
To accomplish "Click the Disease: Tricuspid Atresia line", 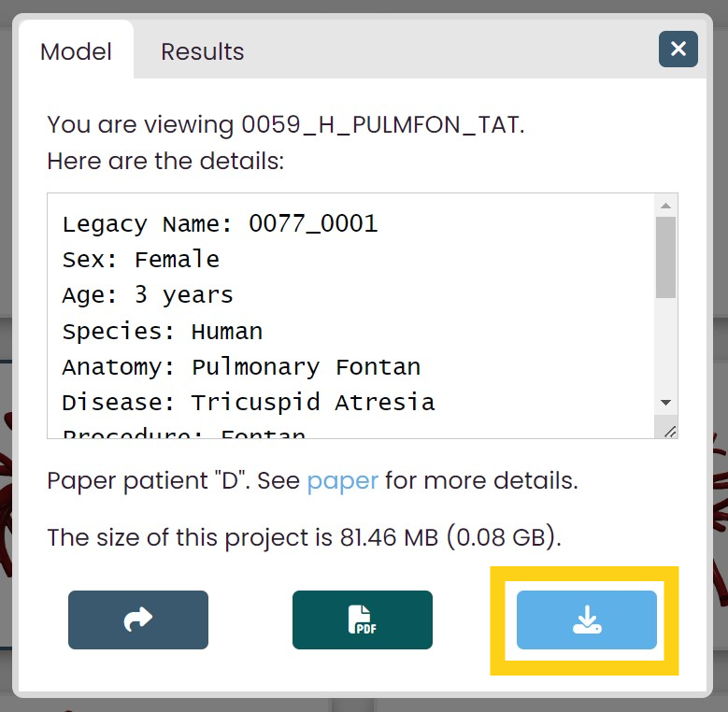I will point(249,403).
